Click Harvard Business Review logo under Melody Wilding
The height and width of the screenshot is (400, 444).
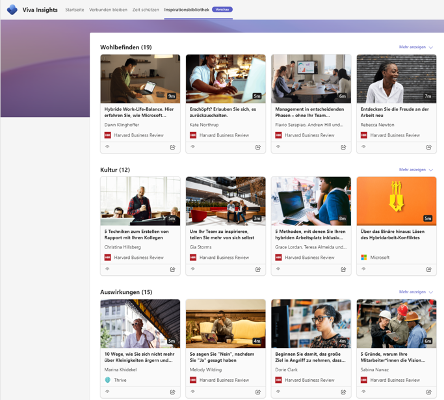pos(193,380)
